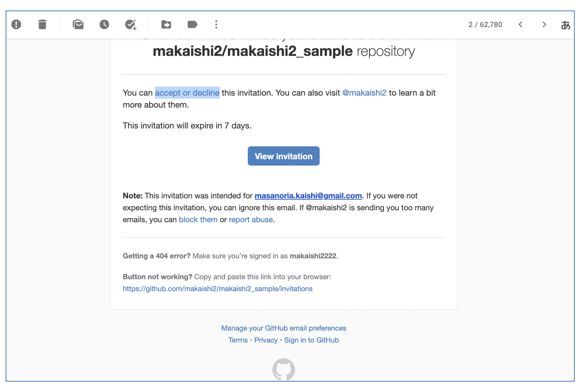This screenshot has width=588, height=390.
Task: Report this email as spam
Action: (x=16, y=24)
